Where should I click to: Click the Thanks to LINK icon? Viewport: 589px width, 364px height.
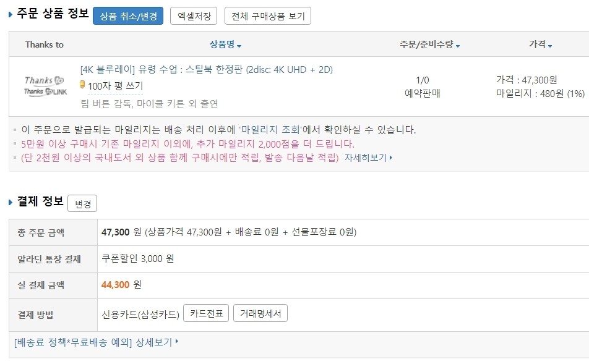click(44, 91)
